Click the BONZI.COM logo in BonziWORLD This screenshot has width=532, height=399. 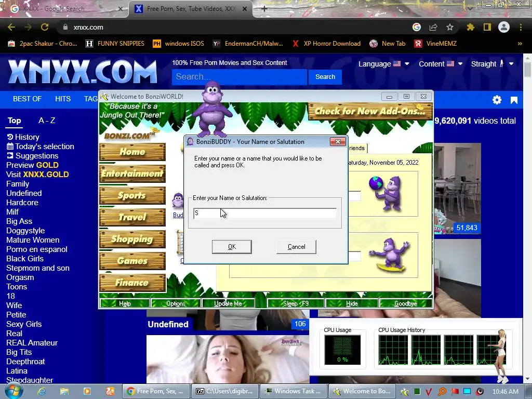[x=131, y=135]
